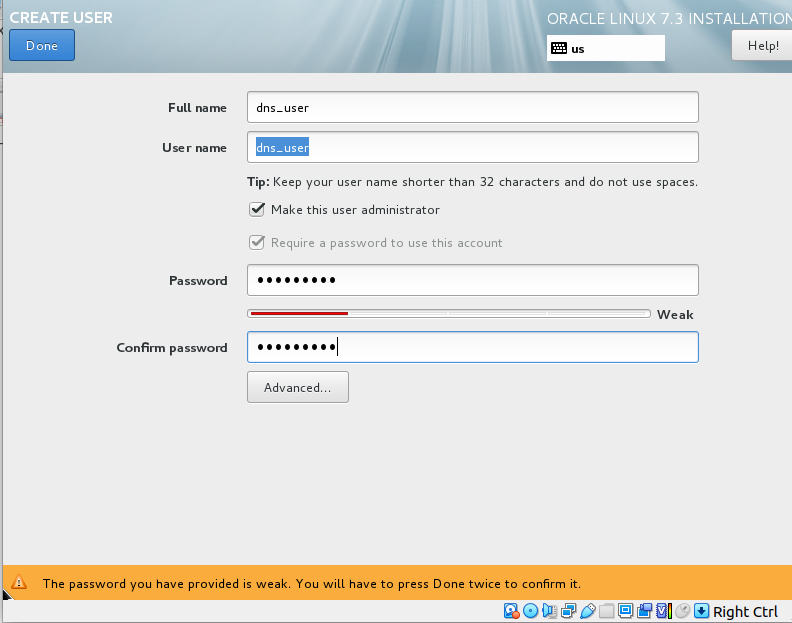The width and height of the screenshot is (792, 623).
Task: Open Advanced user settings
Action: 298,388
